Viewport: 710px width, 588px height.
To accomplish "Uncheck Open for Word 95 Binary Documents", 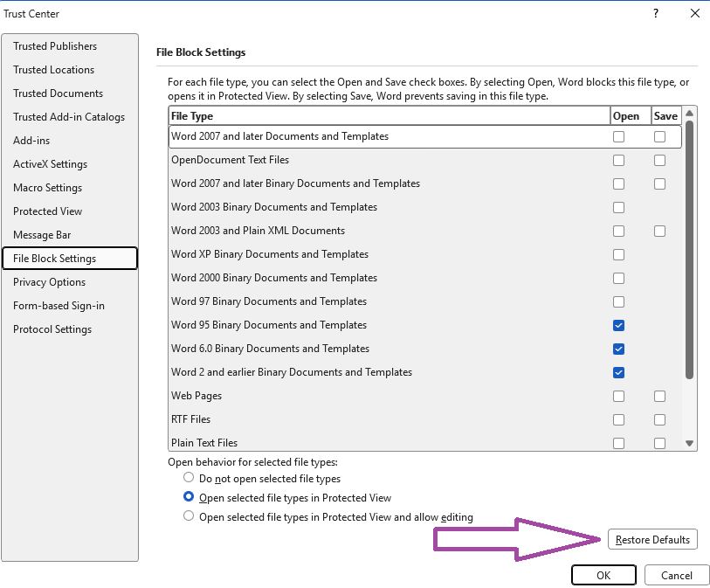I will 619,325.
